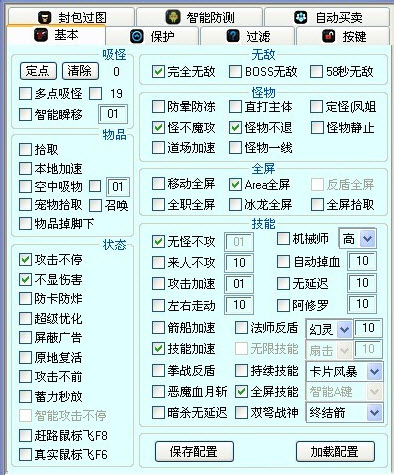This screenshot has height=475, width=394.
Task: Select the 保护 tab
Action: pos(152,36)
